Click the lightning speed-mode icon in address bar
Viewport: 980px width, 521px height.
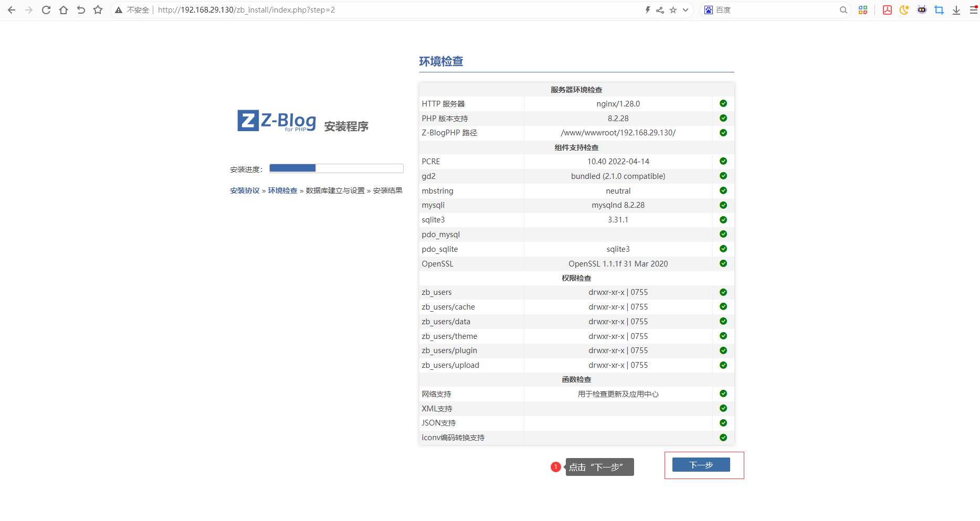(648, 10)
